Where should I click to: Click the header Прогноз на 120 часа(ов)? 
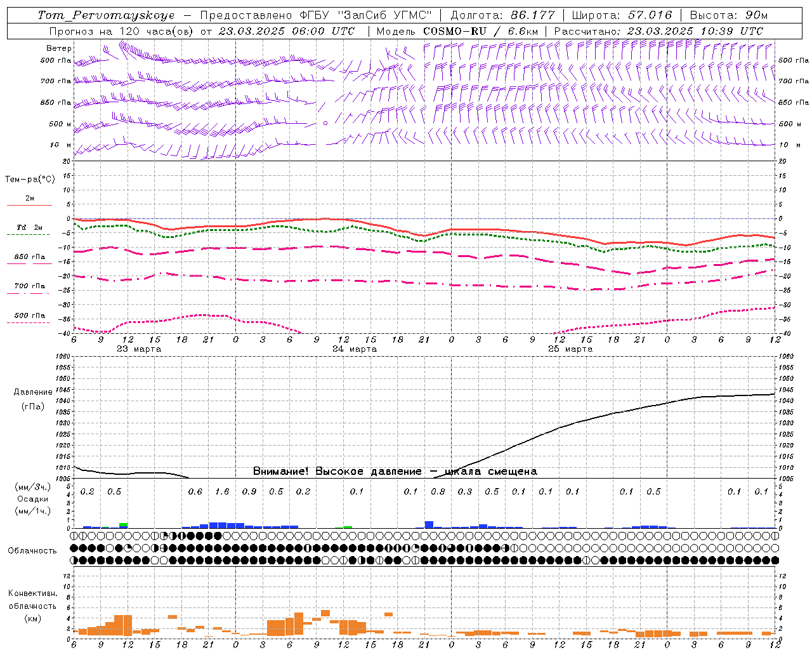click(x=121, y=31)
